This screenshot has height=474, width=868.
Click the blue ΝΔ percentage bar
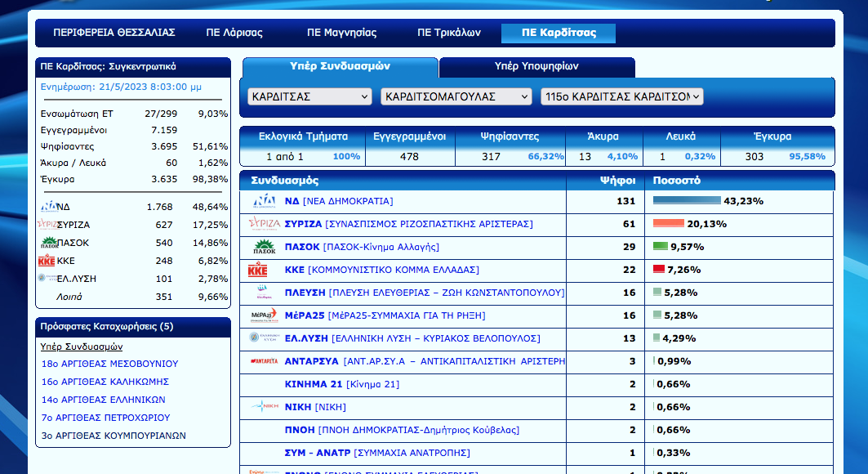coord(687,201)
